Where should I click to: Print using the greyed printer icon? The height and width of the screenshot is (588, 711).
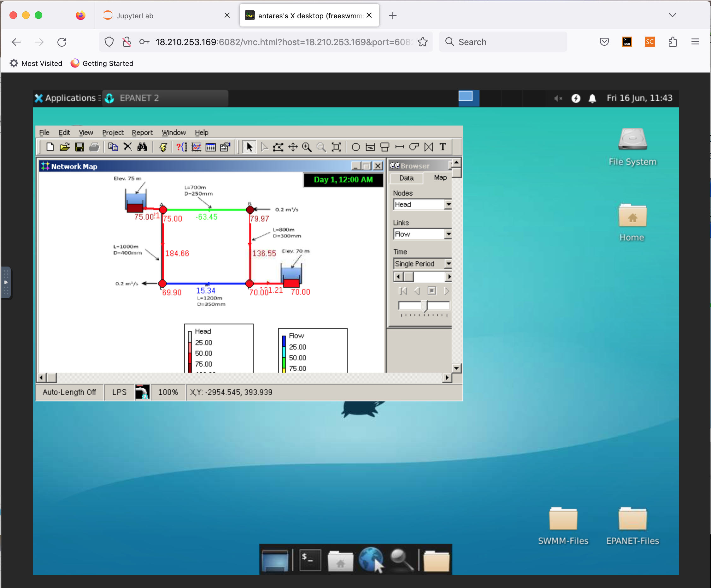coord(94,147)
